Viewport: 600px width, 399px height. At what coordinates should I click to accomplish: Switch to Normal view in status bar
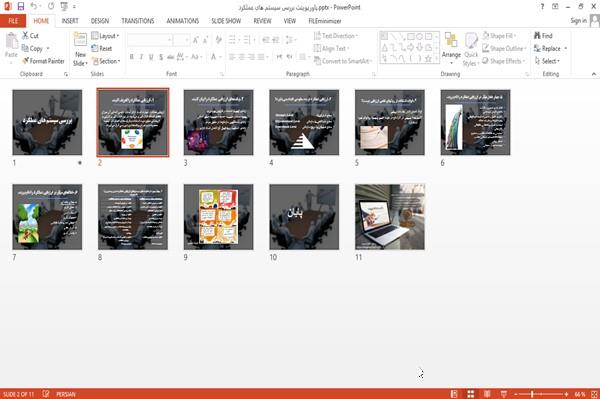tap(454, 394)
